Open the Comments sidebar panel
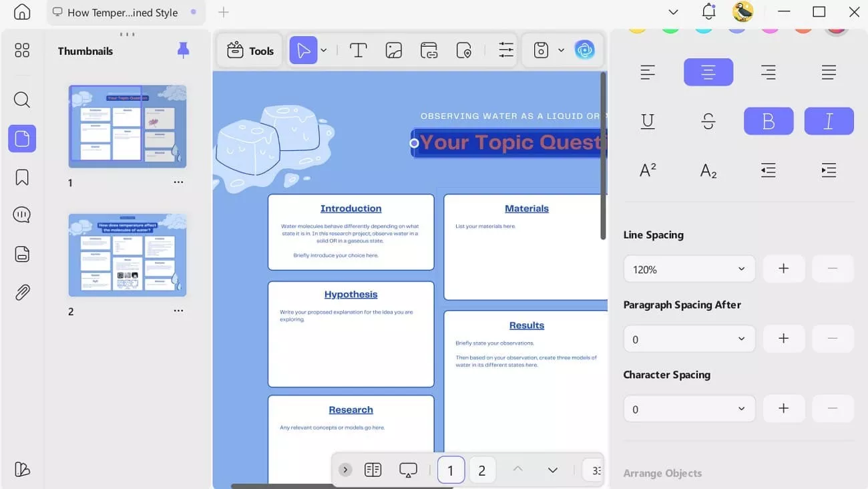The height and width of the screenshot is (489, 868). coord(22,215)
